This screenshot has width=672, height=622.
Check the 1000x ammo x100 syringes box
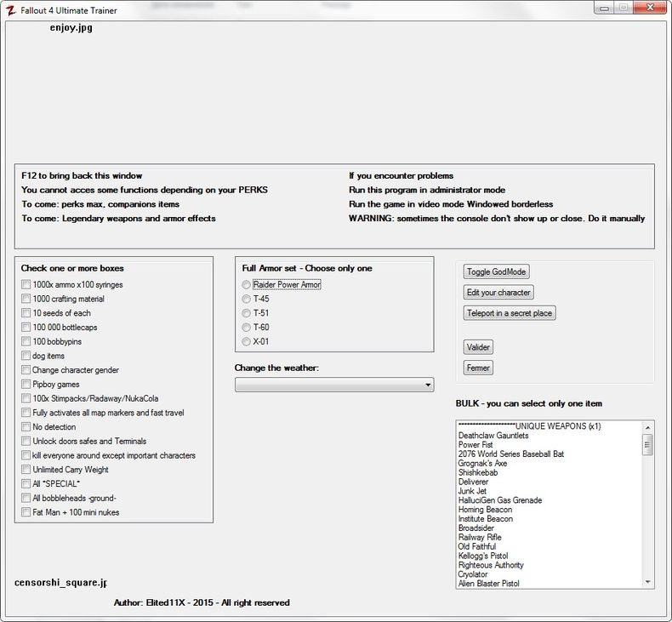point(26,284)
